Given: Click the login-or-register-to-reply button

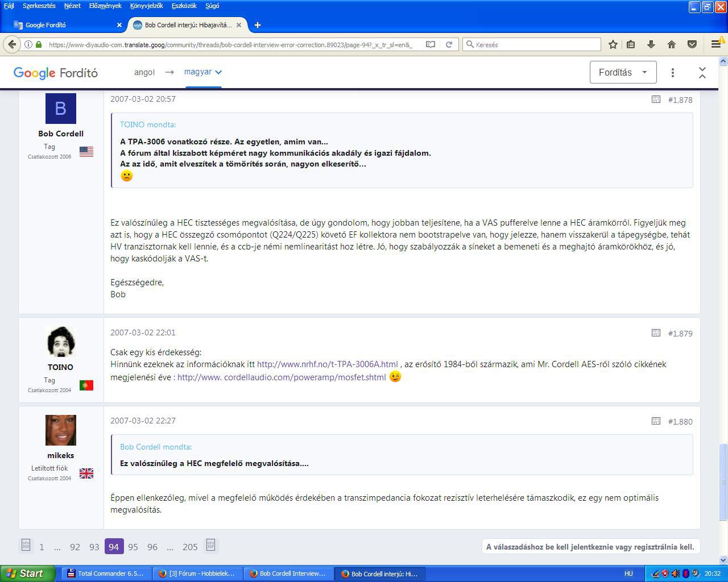Looking at the screenshot, I should (590, 547).
